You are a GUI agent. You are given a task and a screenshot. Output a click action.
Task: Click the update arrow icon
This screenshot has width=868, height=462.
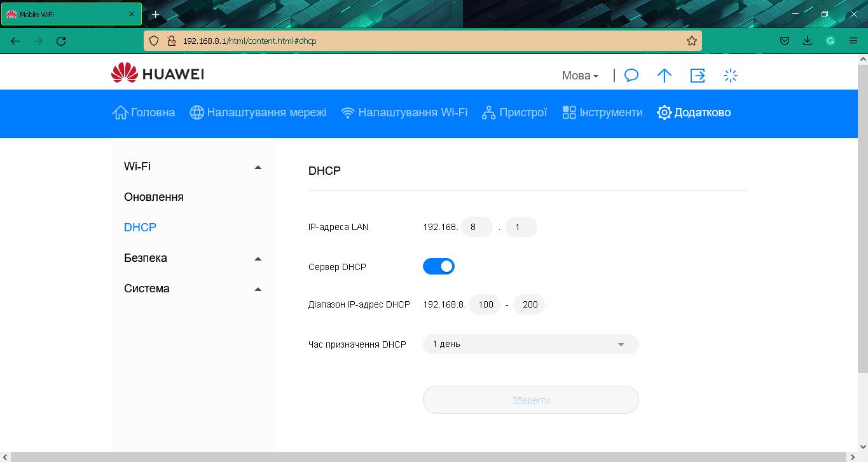(x=665, y=76)
